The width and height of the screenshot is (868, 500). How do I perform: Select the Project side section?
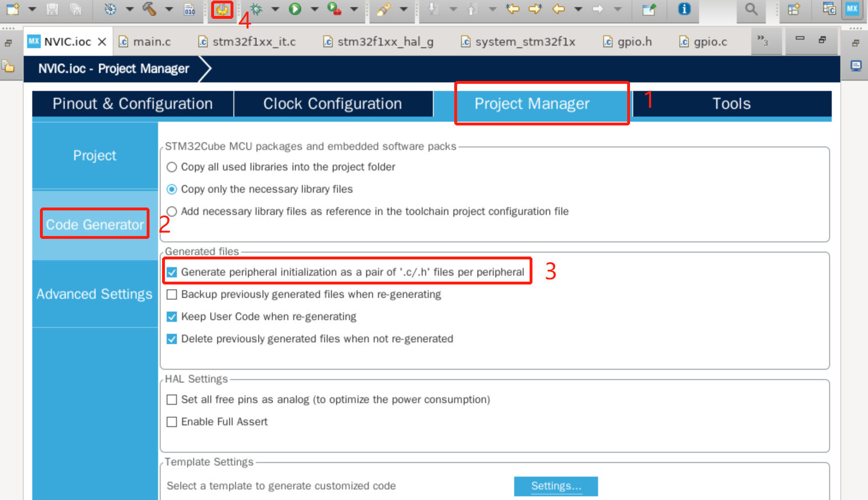tap(95, 156)
